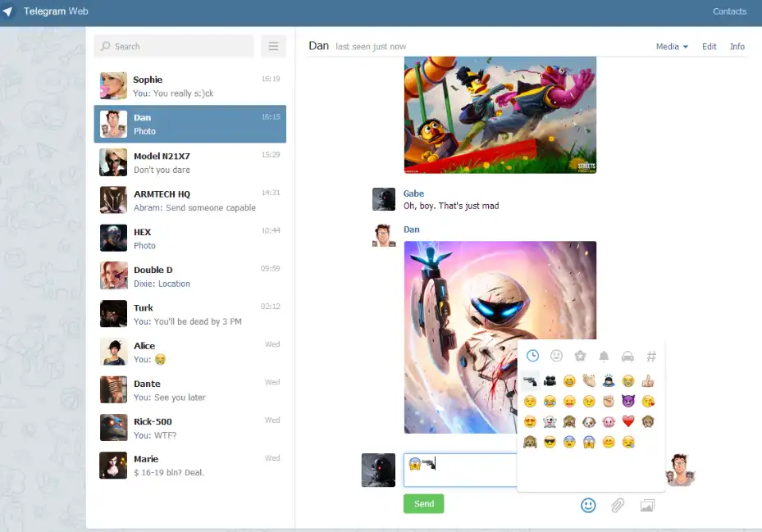This screenshot has height=532, width=762.
Task: Attach a file with the paperclip icon
Action: coord(618,505)
